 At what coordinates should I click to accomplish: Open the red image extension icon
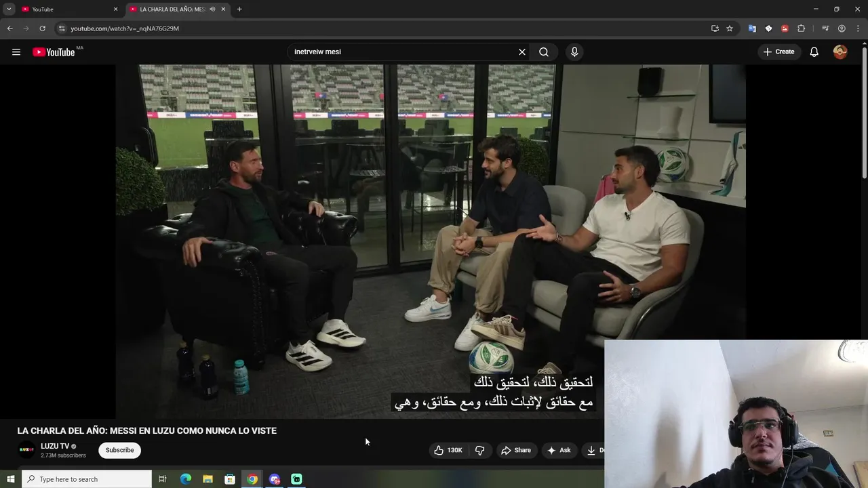click(785, 28)
